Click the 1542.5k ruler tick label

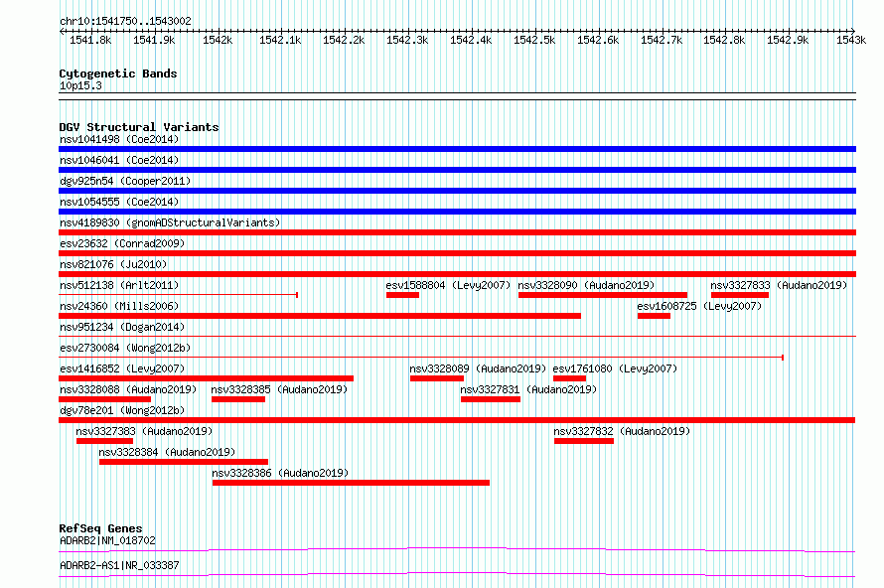534,40
